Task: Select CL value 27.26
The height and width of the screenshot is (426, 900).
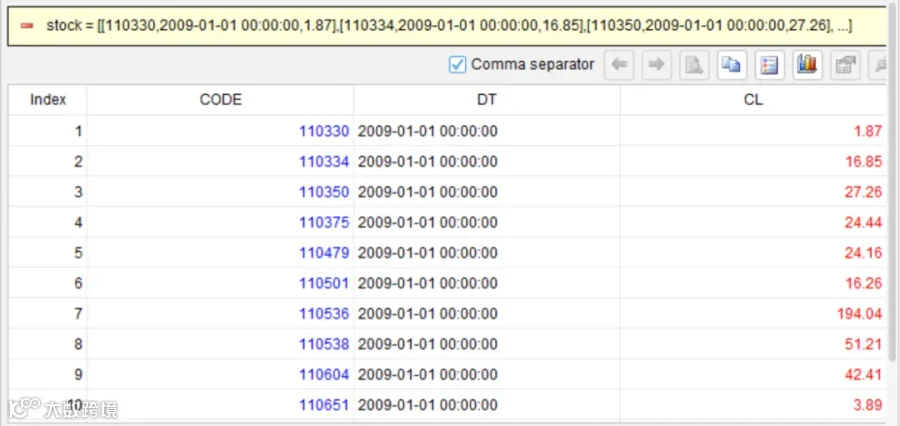Action: pyautogui.click(x=863, y=192)
